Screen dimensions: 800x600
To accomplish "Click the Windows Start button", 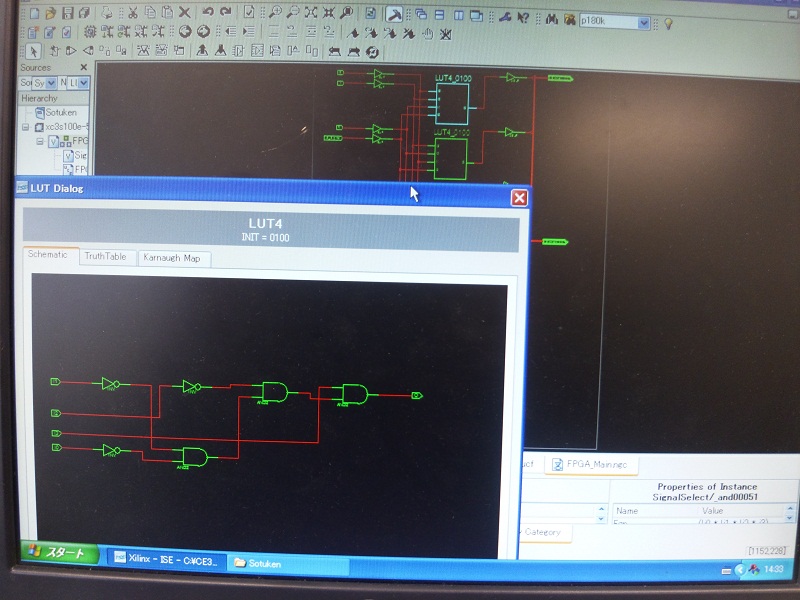I will pos(60,553).
